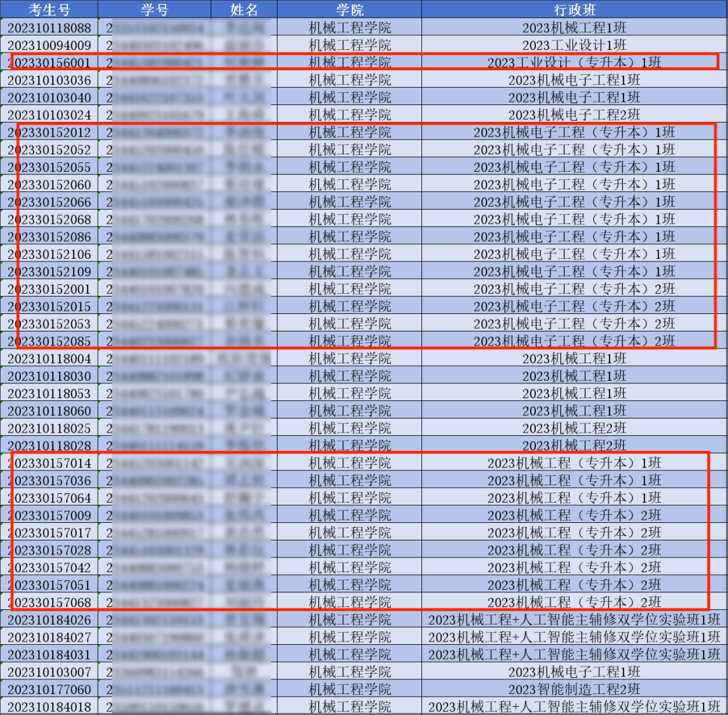Select exam number cell 202330152055
This screenshot has height=715, width=728.
tap(49, 166)
